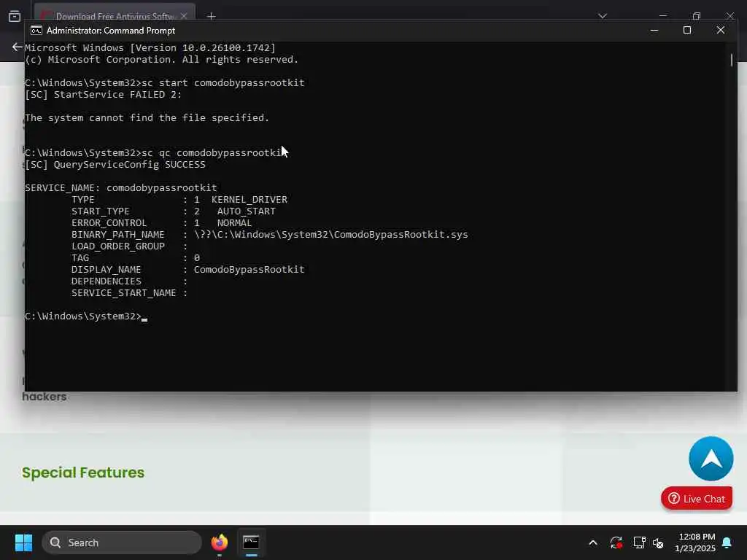Image resolution: width=747 pixels, height=560 pixels.
Task: Click the 'QueryServiceConfig SUCCESS' line
Action: (115, 164)
